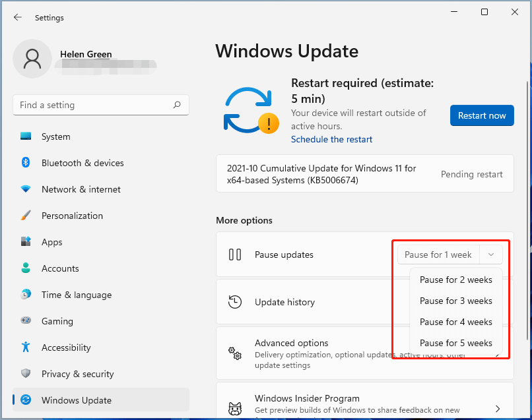Maximize the Settings window
Image resolution: width=532 pixels, height=420 pixels.
[484, 13]
